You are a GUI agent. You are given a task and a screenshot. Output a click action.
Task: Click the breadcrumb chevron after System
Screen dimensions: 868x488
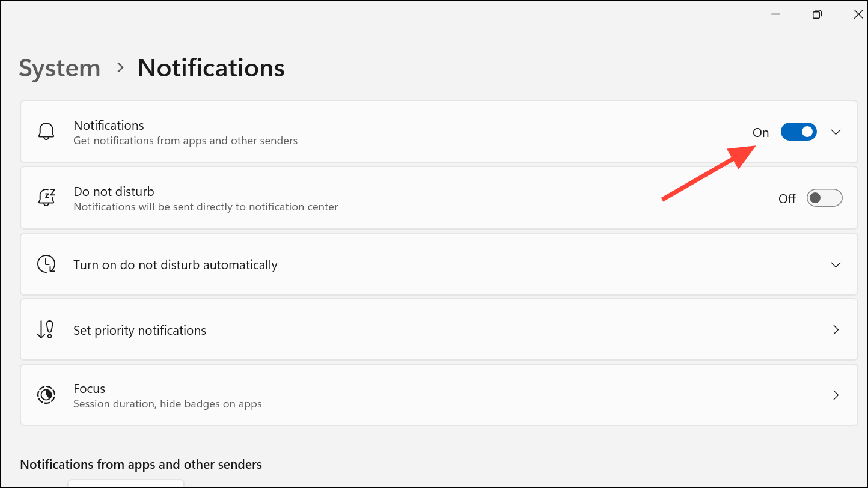point(120,67)
